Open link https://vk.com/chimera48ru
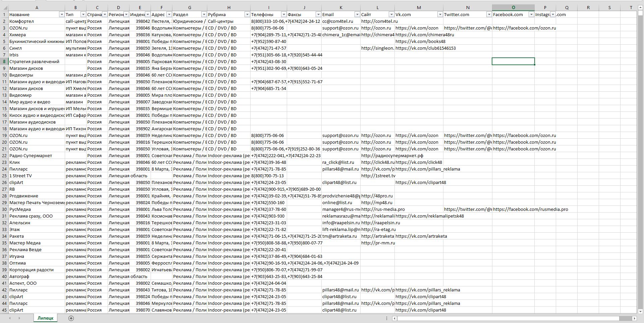This screenshot has width=644, height=323. (x=425, y=35)
